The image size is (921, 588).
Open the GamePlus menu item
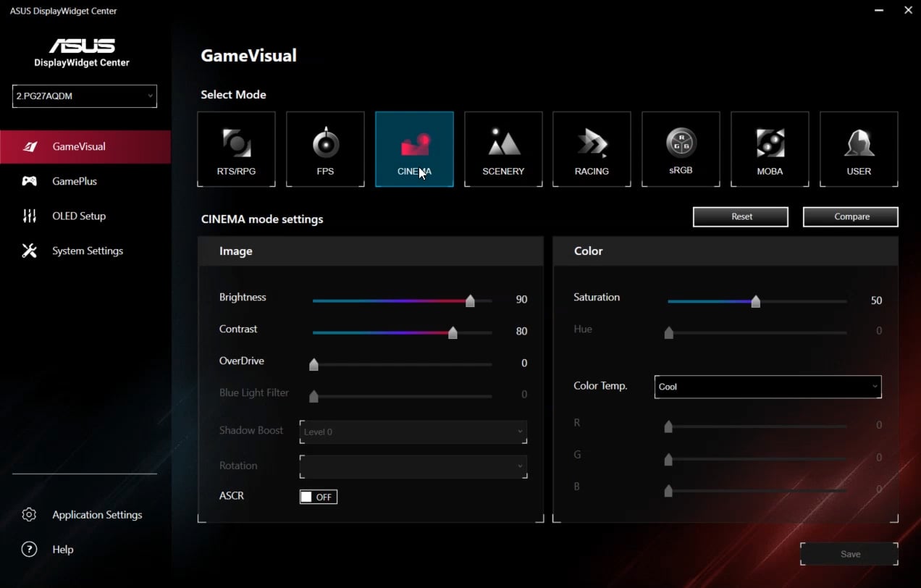[74, 181]
